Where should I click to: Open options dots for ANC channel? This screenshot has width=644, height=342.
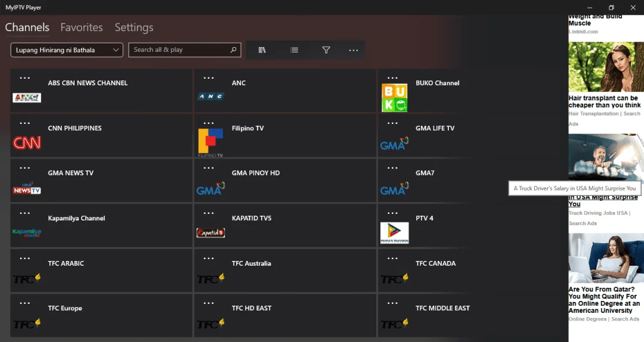coord(209,78)
